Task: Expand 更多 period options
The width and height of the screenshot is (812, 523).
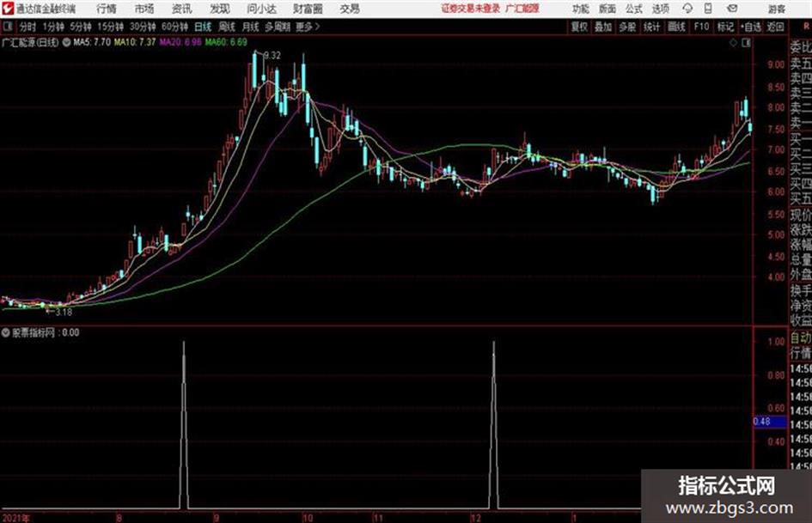Action: coord(308,27)
